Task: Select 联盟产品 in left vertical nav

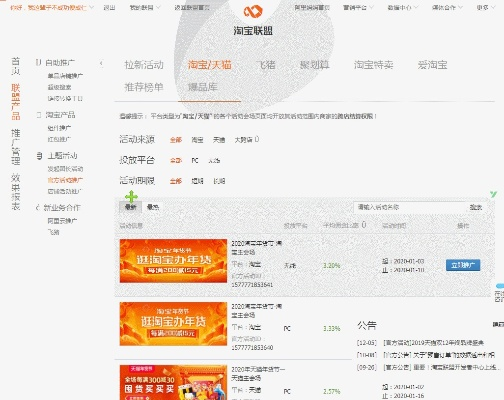Action: [x=16, y=102]
